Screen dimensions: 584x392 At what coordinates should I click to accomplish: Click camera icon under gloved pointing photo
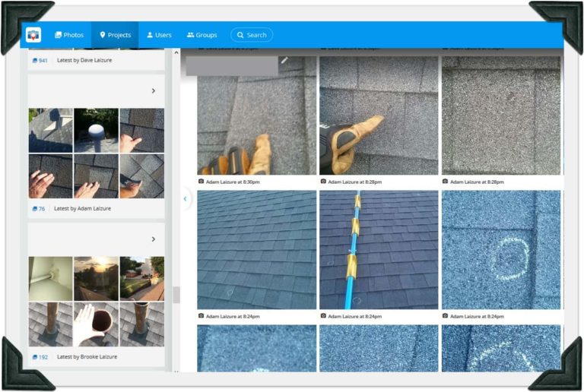323,182
